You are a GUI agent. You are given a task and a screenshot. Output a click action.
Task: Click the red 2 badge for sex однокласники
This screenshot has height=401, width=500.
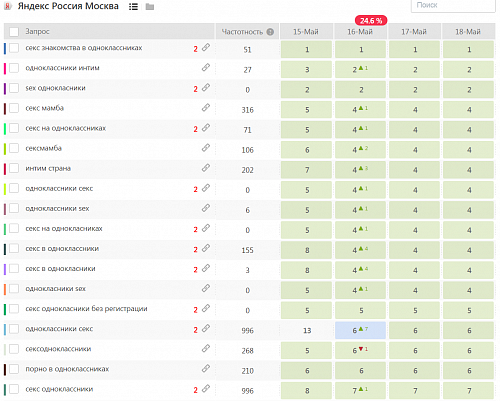point(195,89)
